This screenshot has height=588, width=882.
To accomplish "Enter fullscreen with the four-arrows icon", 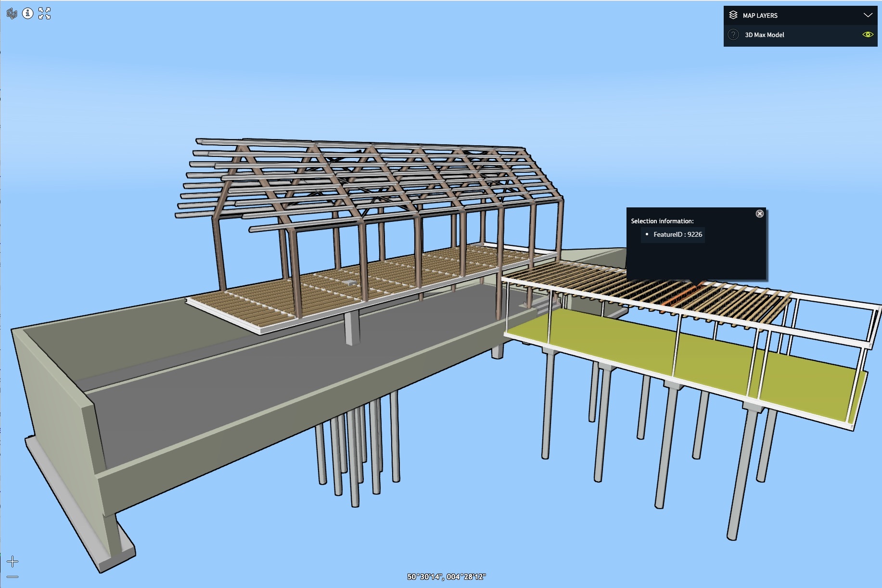I will click(x=44, y=13).
